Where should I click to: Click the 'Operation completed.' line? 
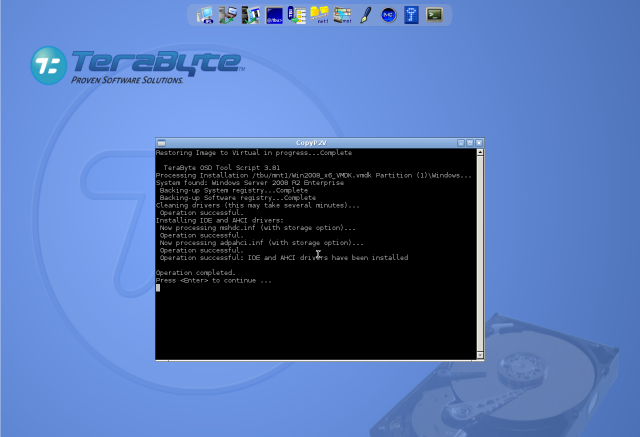pyautogui.click(x=196, y=273)
